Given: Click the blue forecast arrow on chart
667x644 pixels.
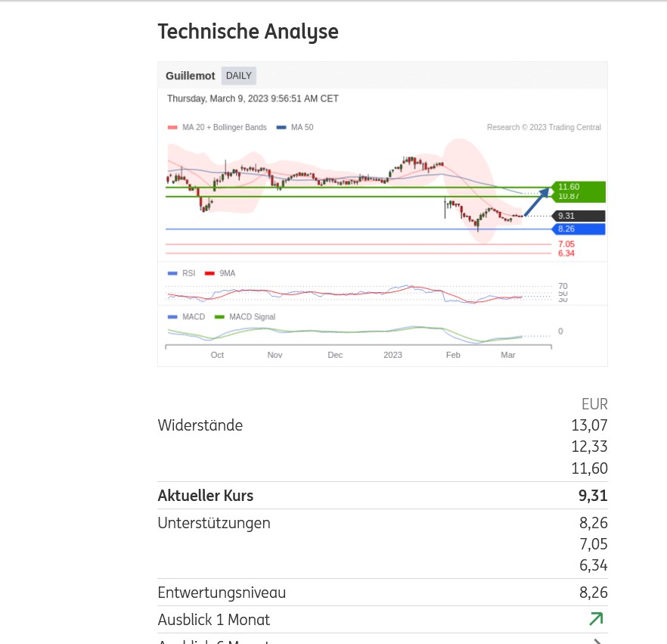Looking at the screenshot, I should (536, 203).
